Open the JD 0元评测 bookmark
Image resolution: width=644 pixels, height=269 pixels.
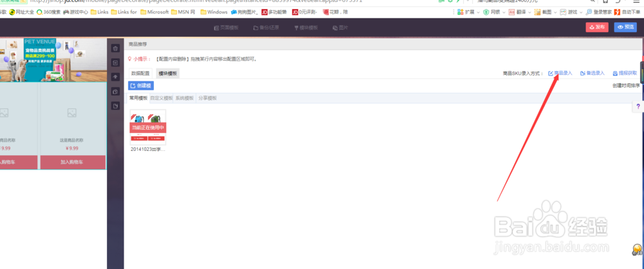click(305, 12)
